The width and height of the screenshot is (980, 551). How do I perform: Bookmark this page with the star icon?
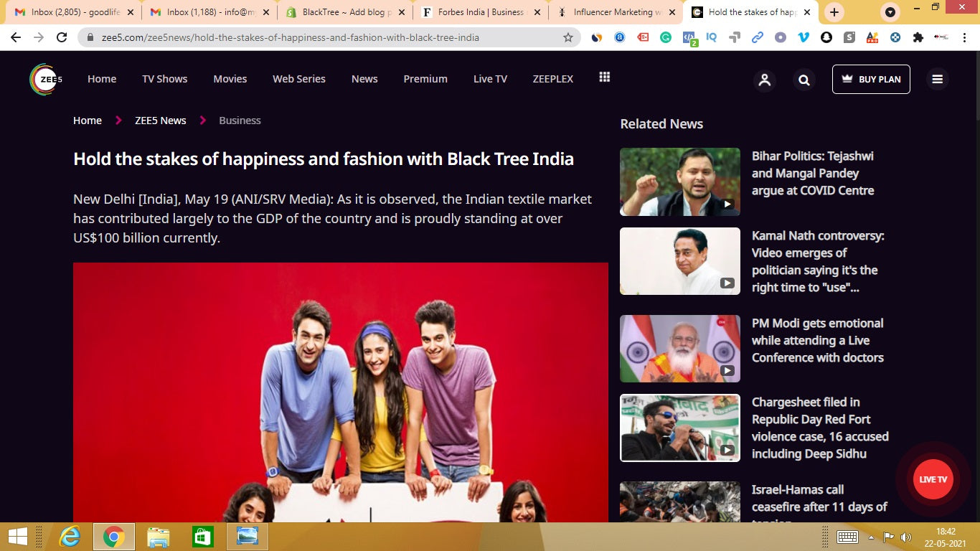coord(568,37)
